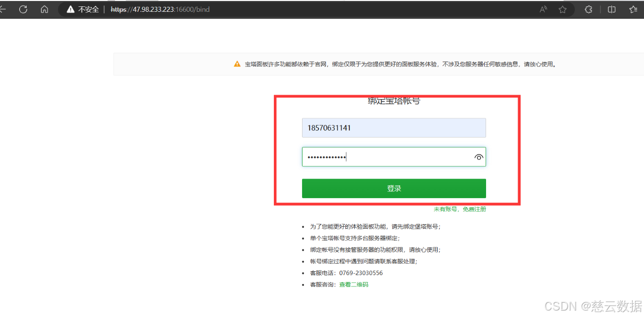Navigate back with the back arrow
Image resolution: width=644 pixels, height=317 pixels.
click(2, 9)
